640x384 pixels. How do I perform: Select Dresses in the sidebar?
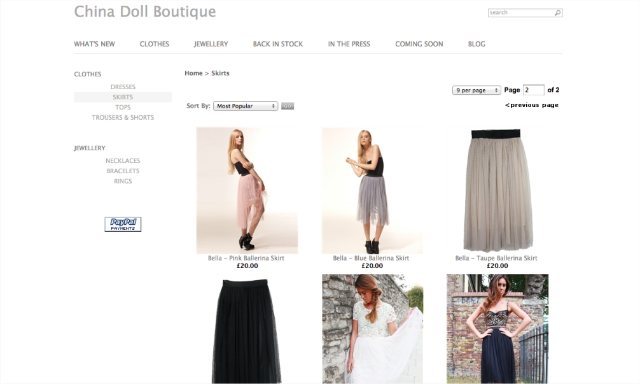pos(123,87)
